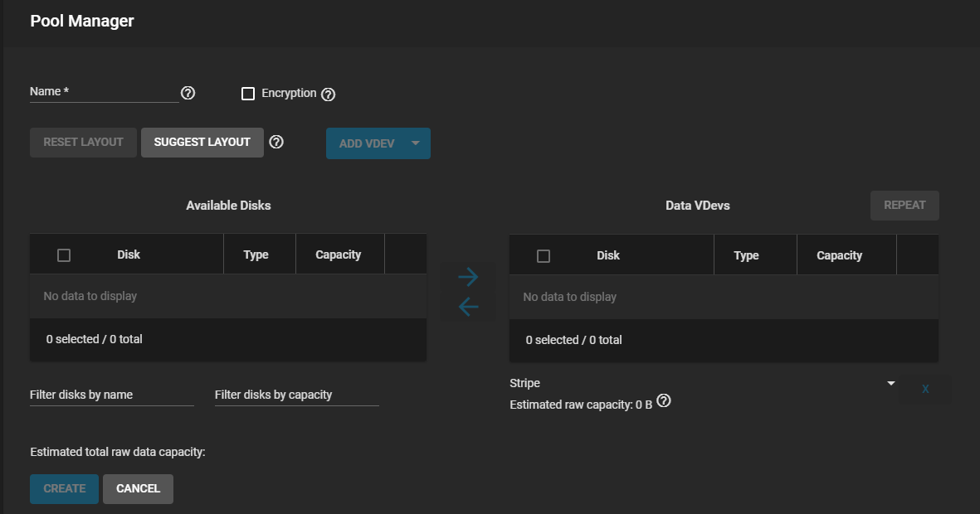Expand the Stripe layout dropdown
This screenshot has height=514, width=980.
pyautogui.click(x=890, y=383)
